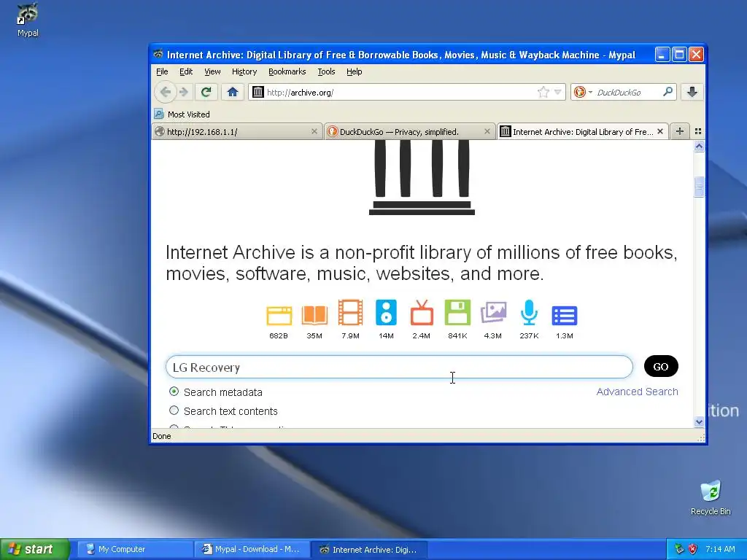Open the Tools menu
This screenshot has height=560, width=747.
tap(326, 71)
